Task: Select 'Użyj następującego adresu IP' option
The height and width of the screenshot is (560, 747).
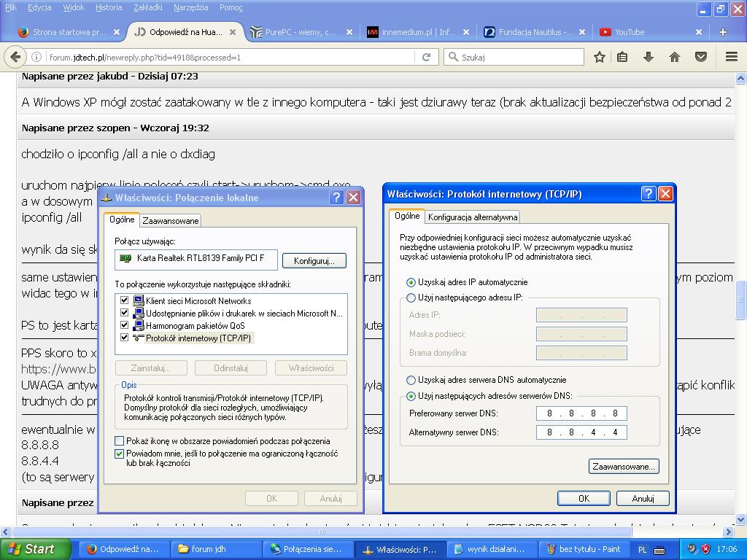Action: tap(411, 297)
